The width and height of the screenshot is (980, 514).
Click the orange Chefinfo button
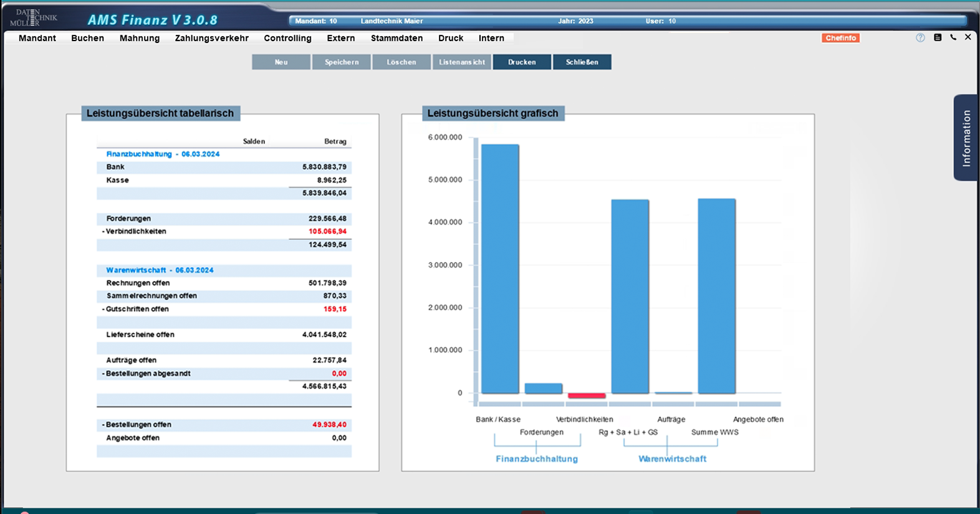pyautogui.click(x=840, y=38)
